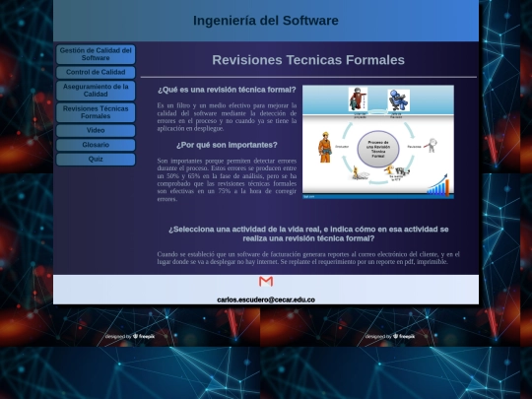The image size is (532, 399).
Task: Open the Quiz page
Action: pos(96,160)
